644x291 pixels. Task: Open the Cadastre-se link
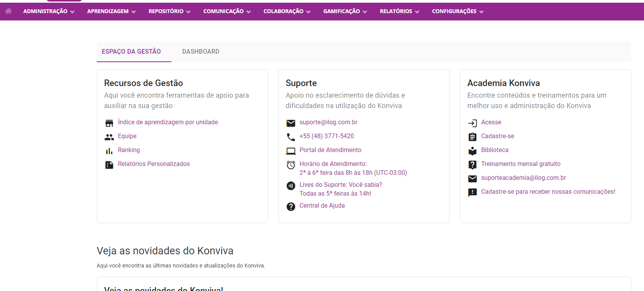pos(497,136)
